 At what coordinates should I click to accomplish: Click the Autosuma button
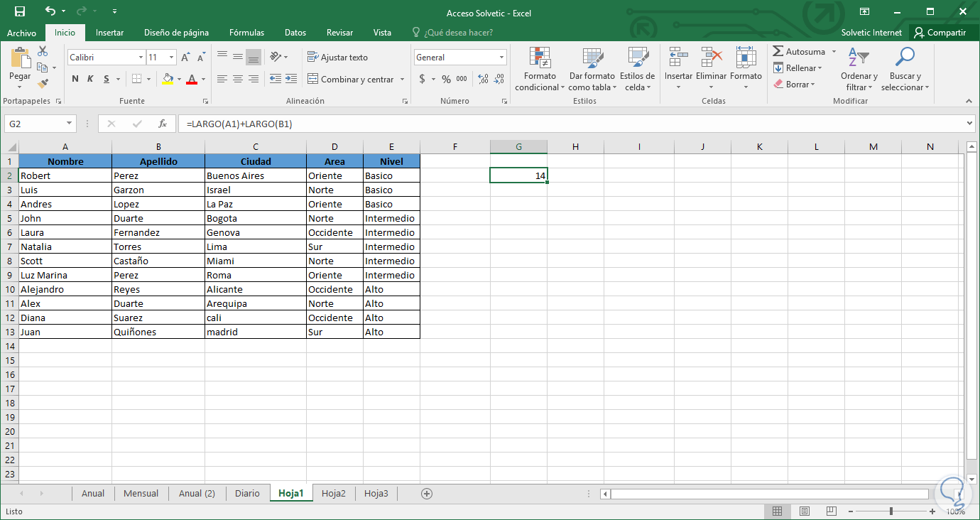click(x=799, y=52)
